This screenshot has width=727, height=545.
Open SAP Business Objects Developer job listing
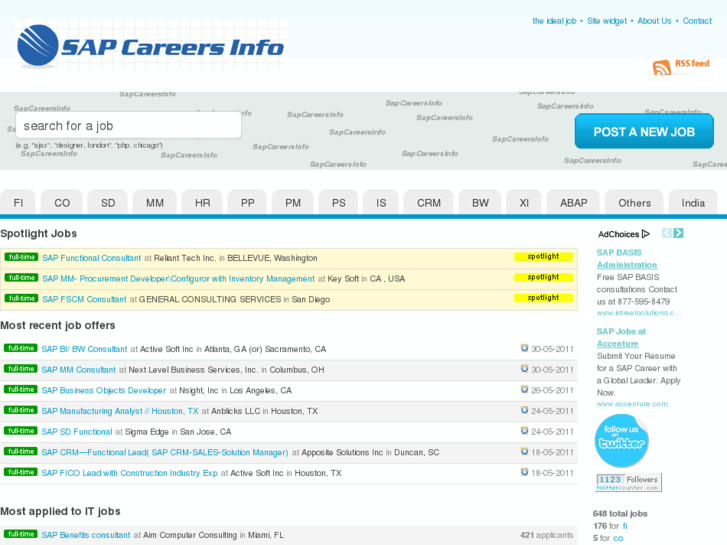104,391
